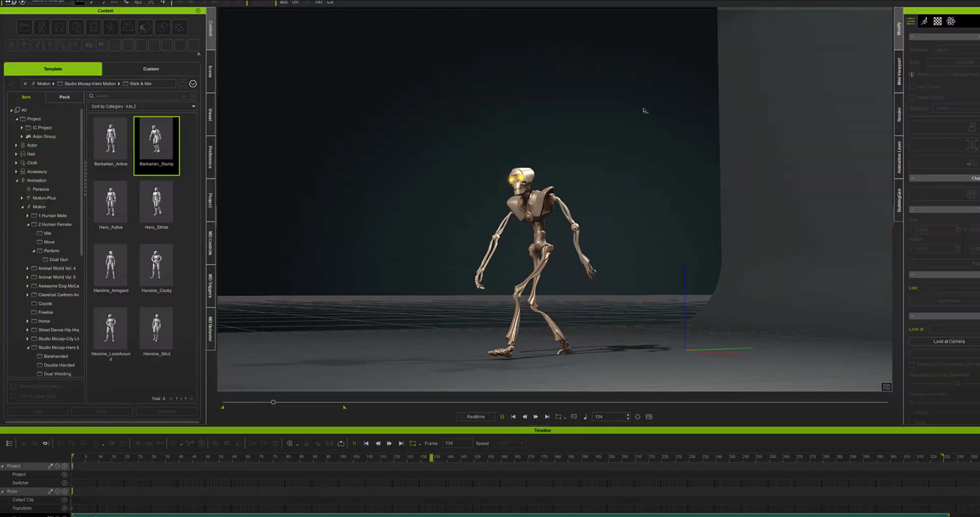Close the Collect Clip track
This screenshot has width=980, height=517.
click(64, 500)
